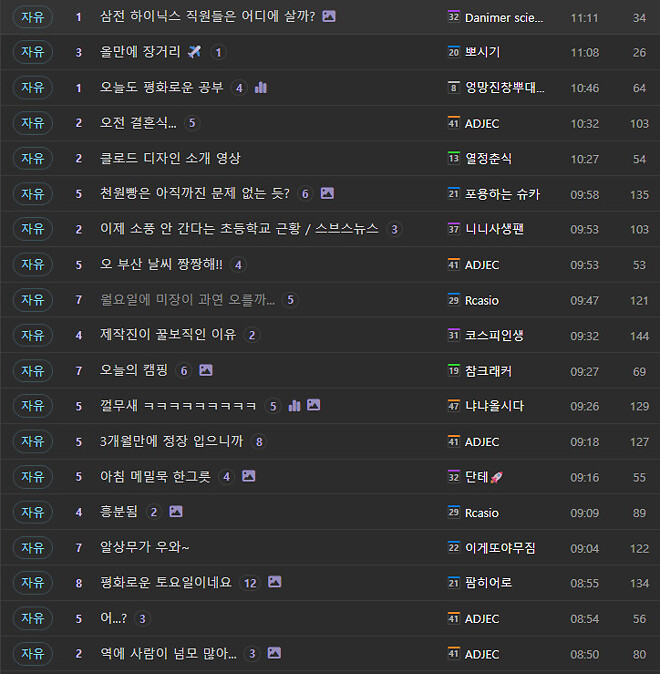Click image icon beside 천원빵은 아직까진 문제 없는 듯?

(327, 194)
